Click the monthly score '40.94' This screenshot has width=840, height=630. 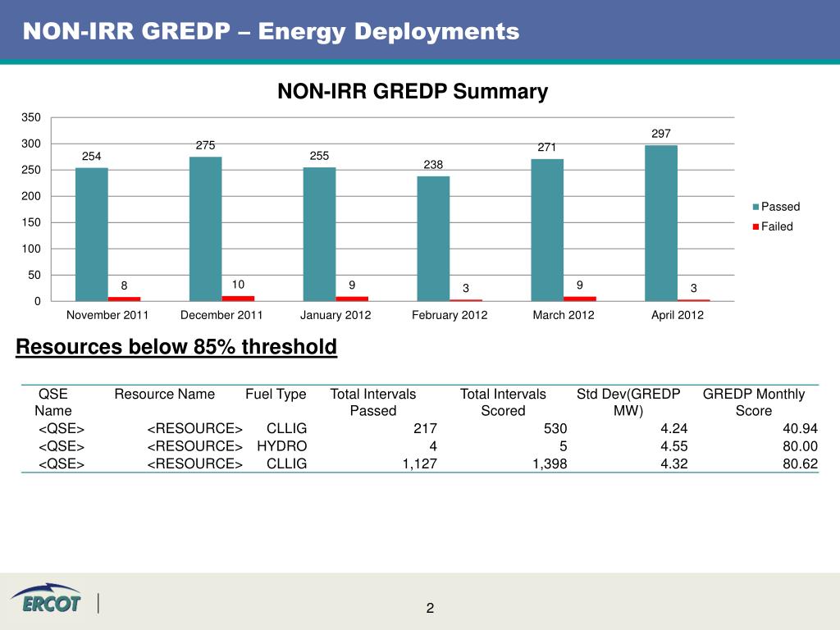tap(800, 428)
